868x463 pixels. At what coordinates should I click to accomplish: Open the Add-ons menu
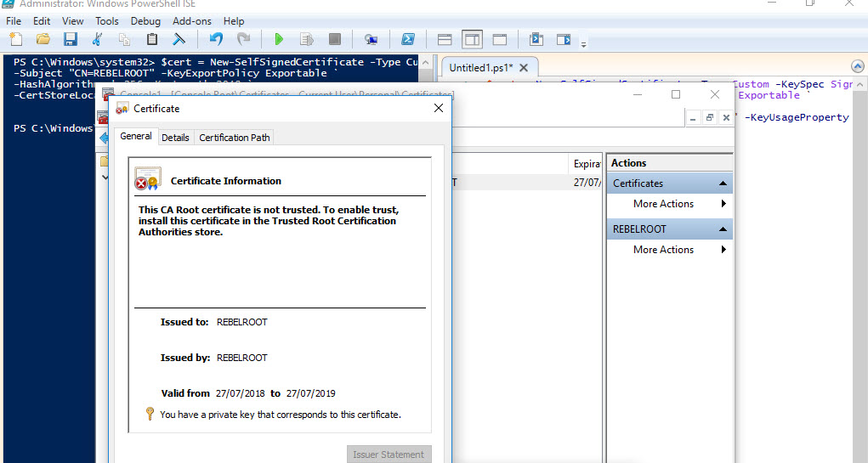pos(192,21)
